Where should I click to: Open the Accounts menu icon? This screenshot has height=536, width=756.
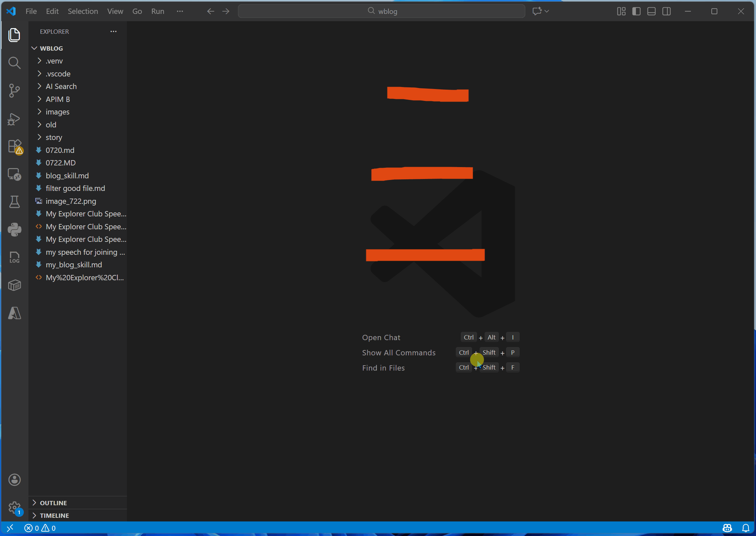14,480
